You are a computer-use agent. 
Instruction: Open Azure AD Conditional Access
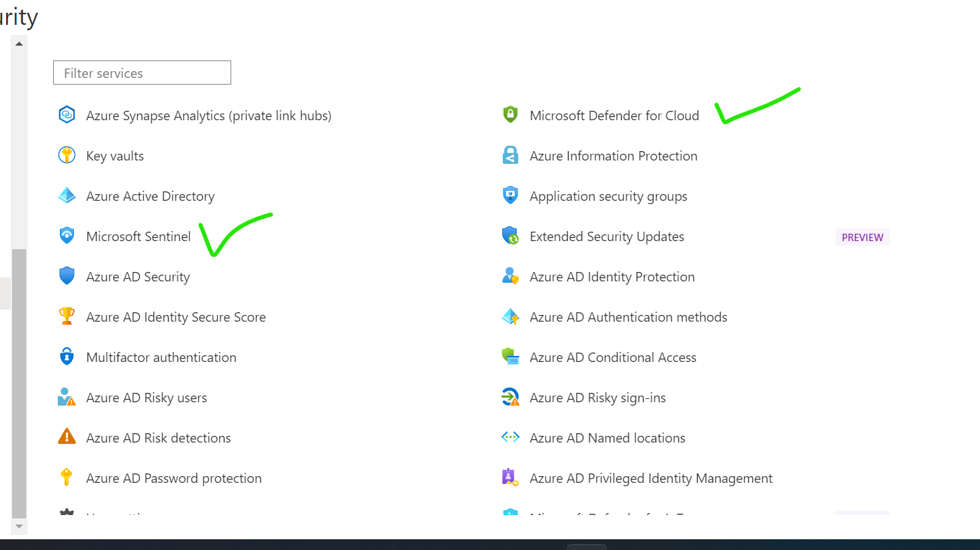point(613,357)
